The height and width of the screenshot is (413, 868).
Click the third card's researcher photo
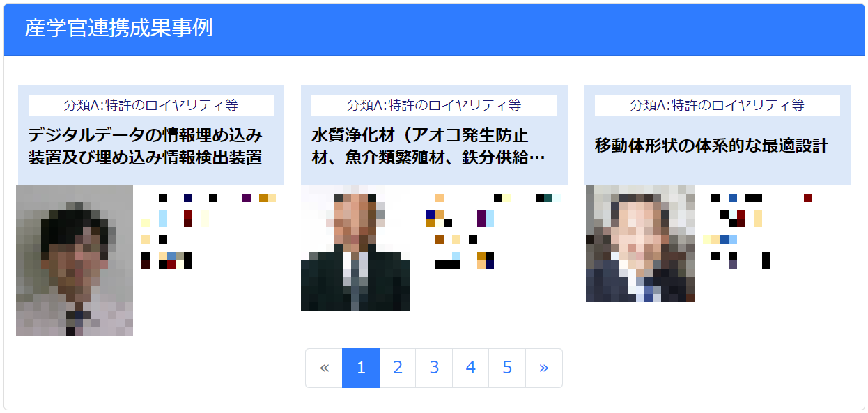(x=640, y=244)
